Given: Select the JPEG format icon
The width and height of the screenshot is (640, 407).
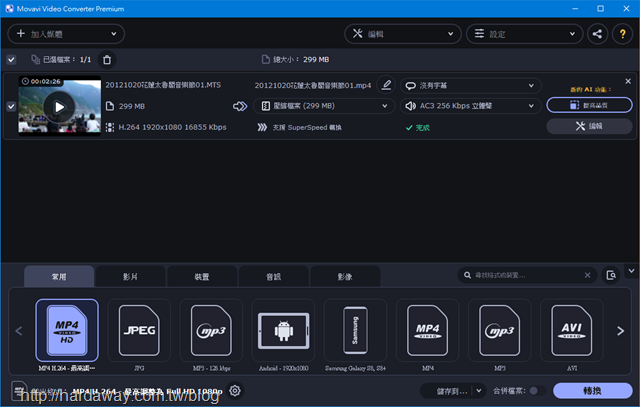Looking at the screenshot, I should tap(139, 330).
